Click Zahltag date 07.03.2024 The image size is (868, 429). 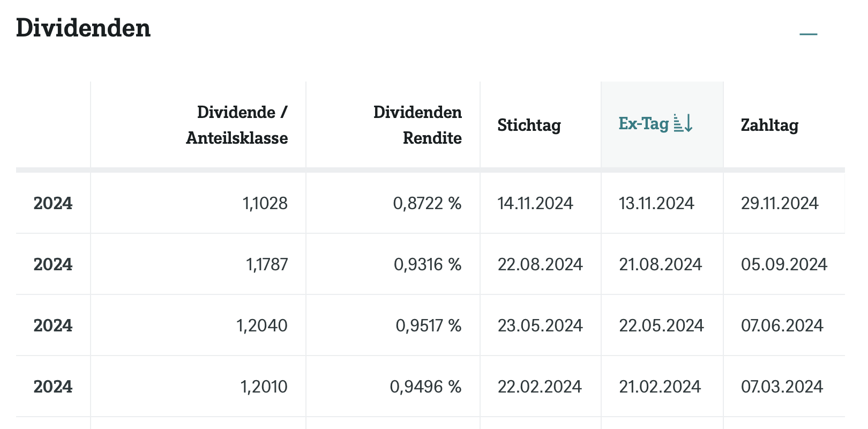click(x=782, y=387)
